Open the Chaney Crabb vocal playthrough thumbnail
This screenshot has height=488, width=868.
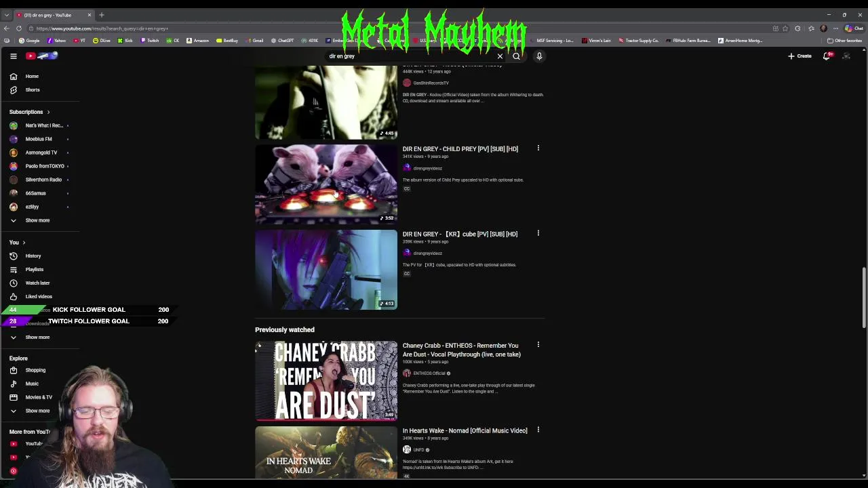click(326, 381)
